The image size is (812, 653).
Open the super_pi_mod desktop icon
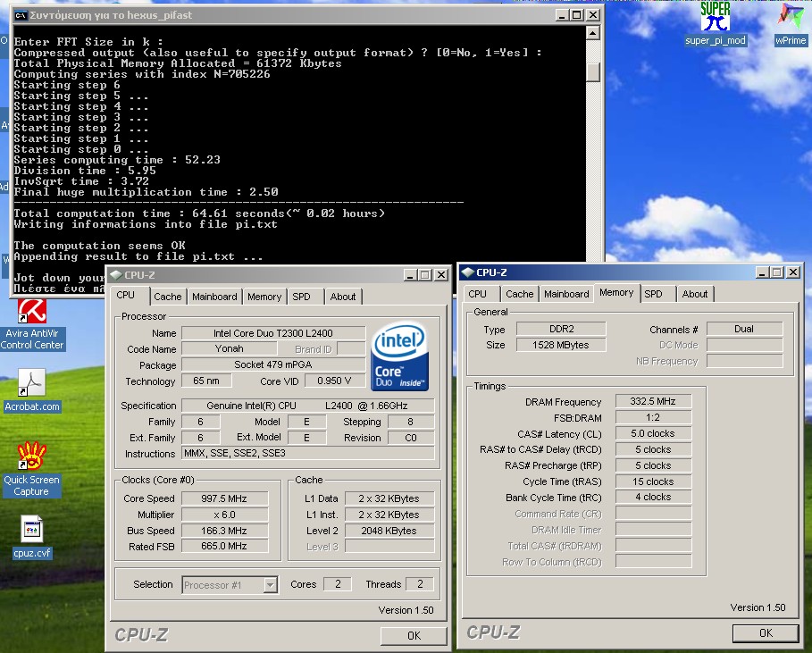[x=716, y=23]
